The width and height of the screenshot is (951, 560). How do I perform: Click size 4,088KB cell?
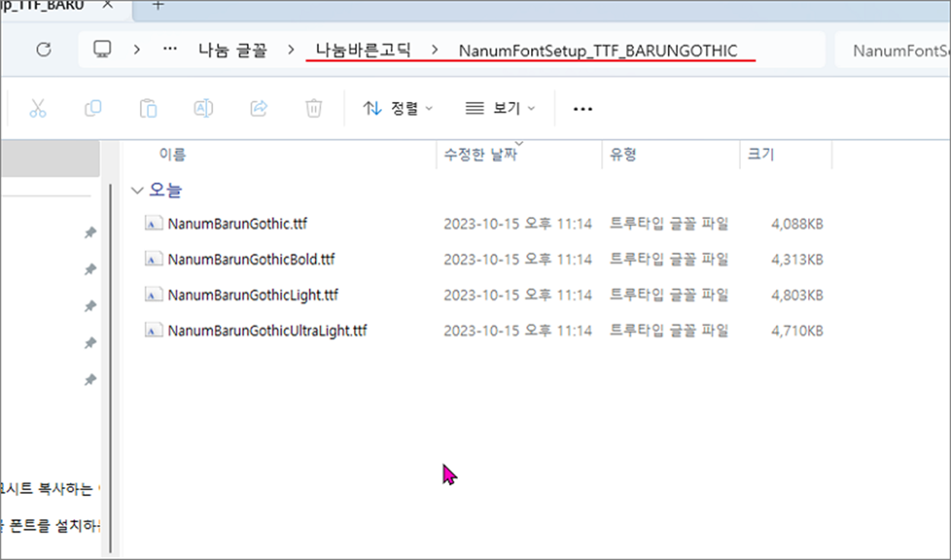click(797, 224)
